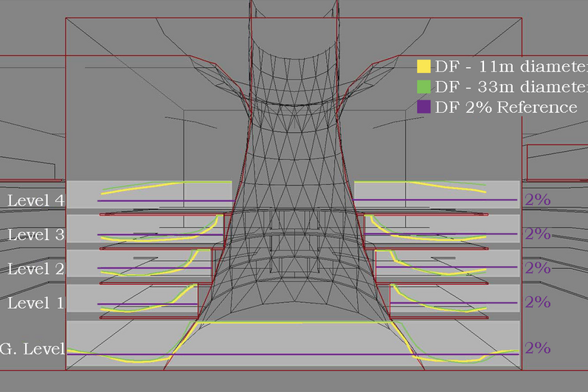
Task: Click the yellow DF 11m diameter legend swatch
Action: [423, 66]
